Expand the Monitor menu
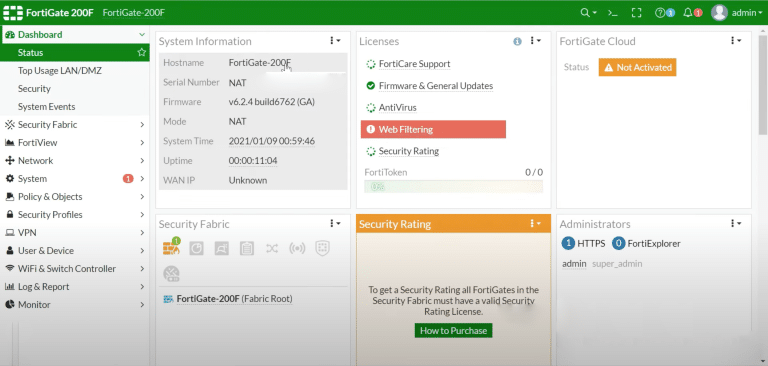Viewport: 768px width, 366px height. tap(74, 305)
